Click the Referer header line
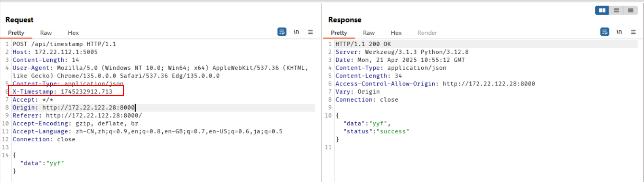 point(77,116)
